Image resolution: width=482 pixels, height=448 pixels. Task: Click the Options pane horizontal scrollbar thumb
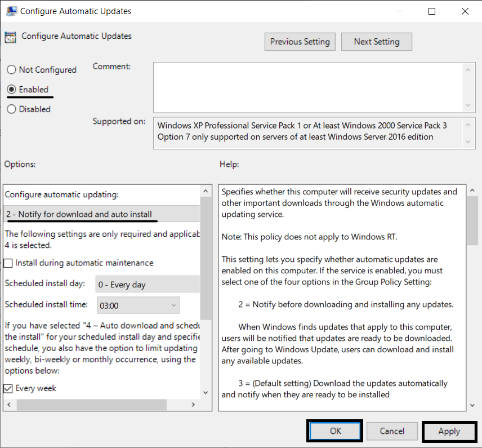click(92, 405)
